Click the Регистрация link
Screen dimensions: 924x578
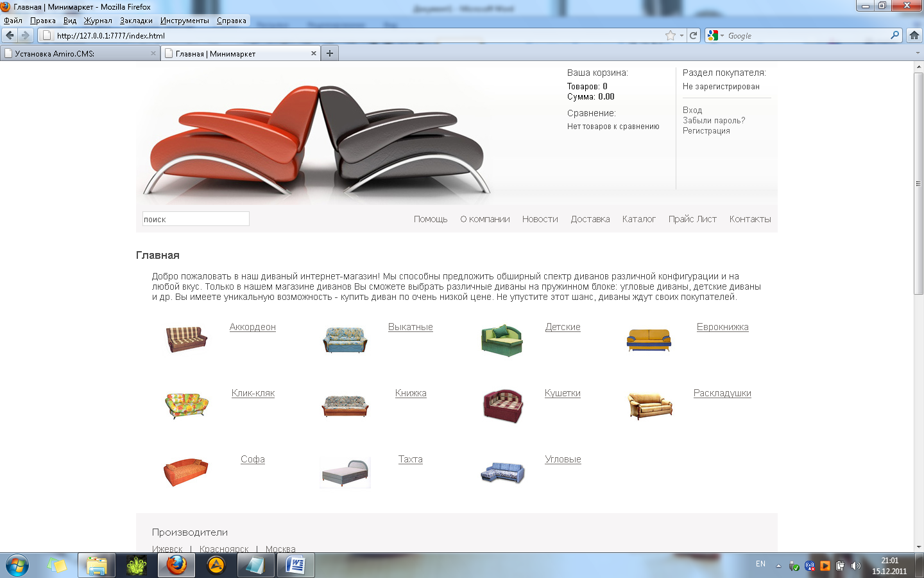(706, 130)
